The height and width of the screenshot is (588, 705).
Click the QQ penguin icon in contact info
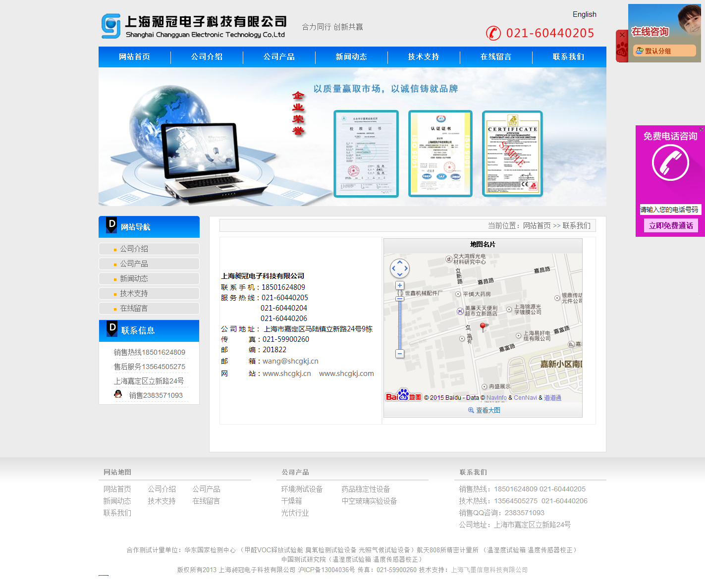tap(118, 394)
